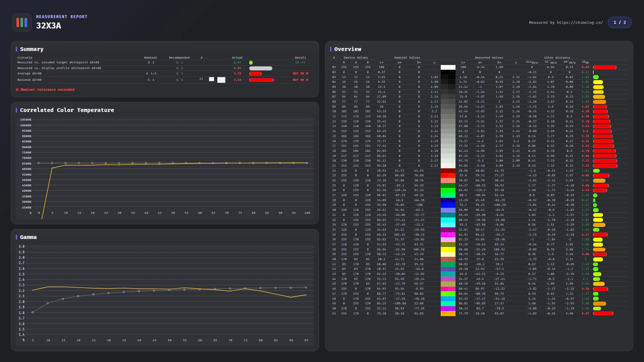
Task: Click the pure red swatch in Overview row 23
Action: click(x=448, y=176)
